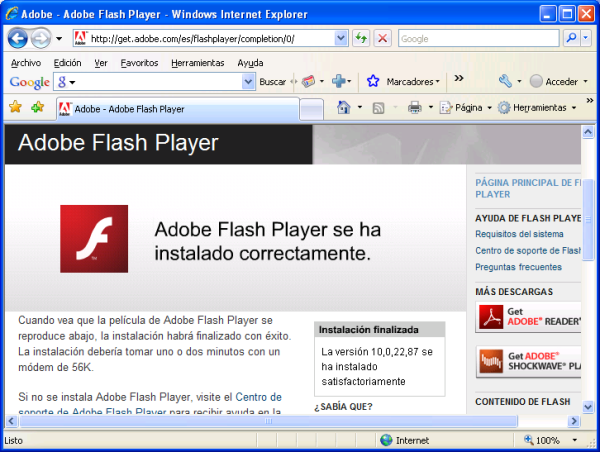This screenshot has width=600, height=452.
Task: Open the Favoritos menu
Action: pyautogui.click(x=139, y=62)
